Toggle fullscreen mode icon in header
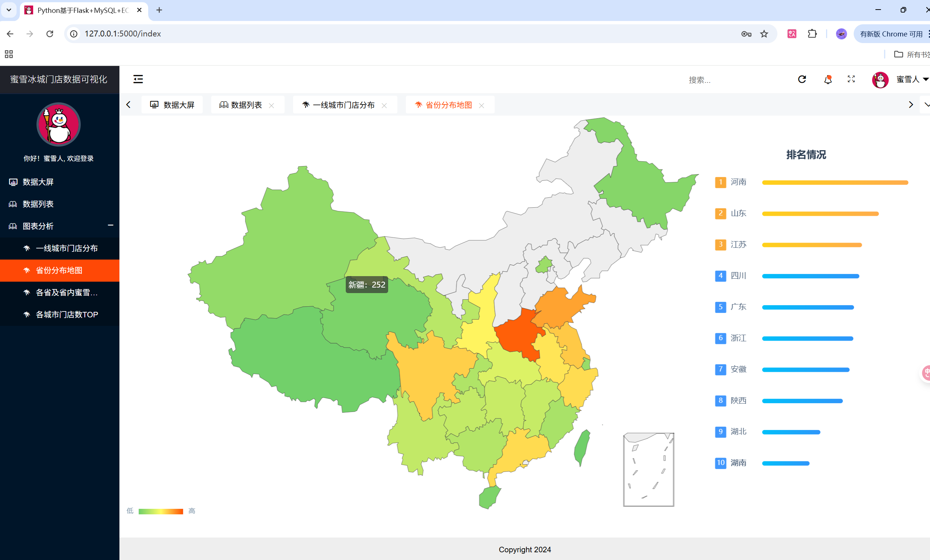 (851, 79)
